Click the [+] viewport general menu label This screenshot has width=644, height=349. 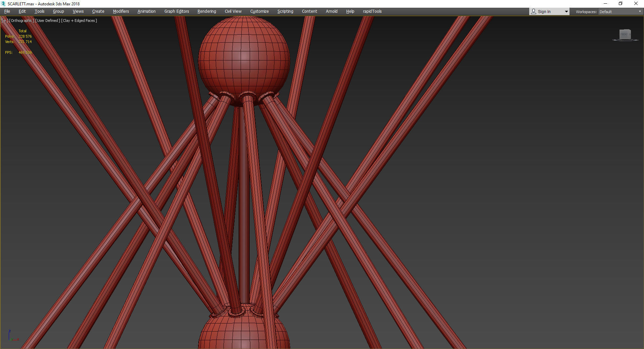pyautogui.click(x=5, y=20)
